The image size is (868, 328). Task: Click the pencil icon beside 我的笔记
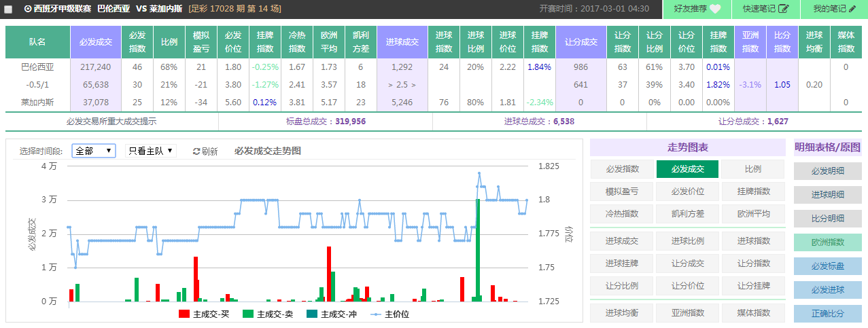click(852, 9)
